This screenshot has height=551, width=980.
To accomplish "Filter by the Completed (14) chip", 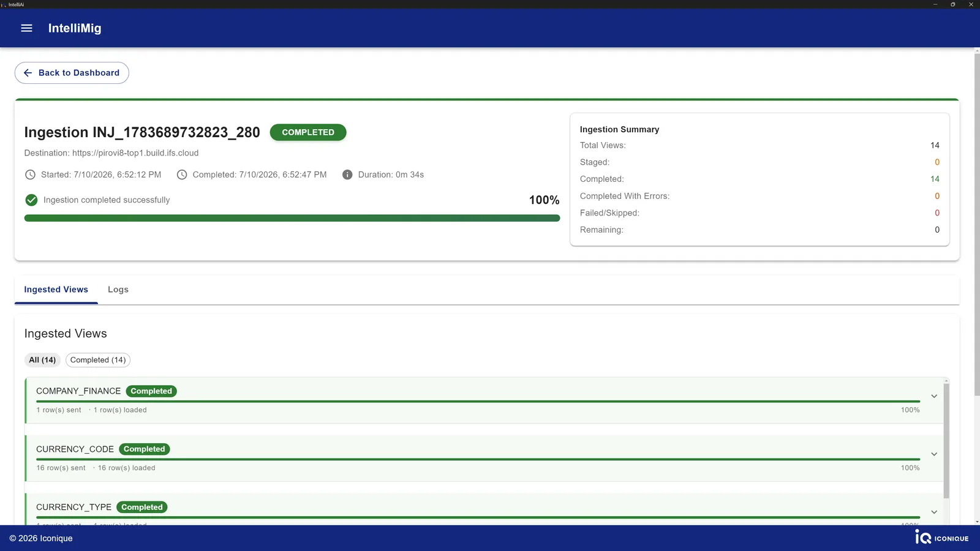I will click(x=98, y=360).
